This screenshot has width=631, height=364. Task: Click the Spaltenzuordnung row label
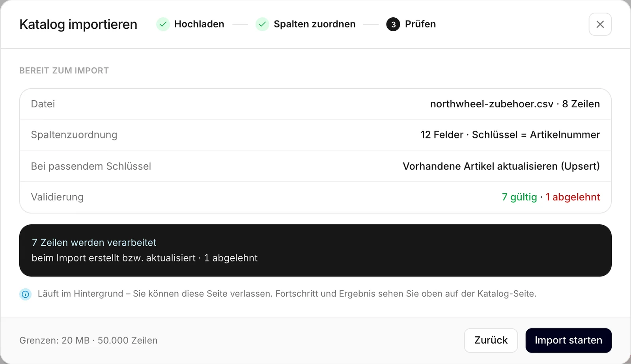click(74, 135)
